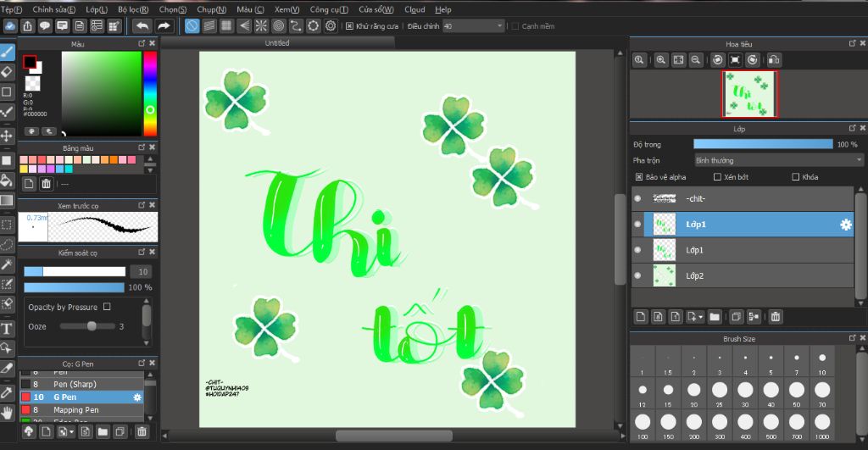Screen dimensions: 868x450
Task: Select the Move tool
Action: click(x=7, y=136)
